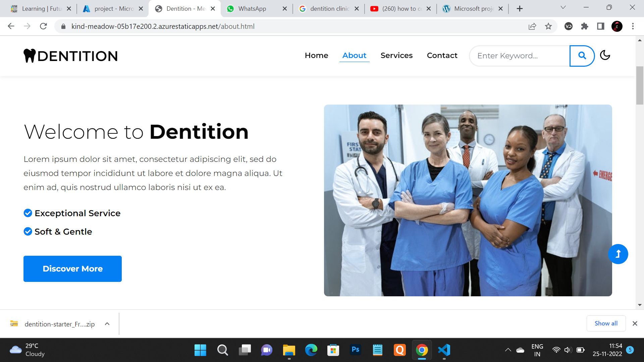Open the tab search dropdown chevron
644x362 pixels.
tap(563, 8)
